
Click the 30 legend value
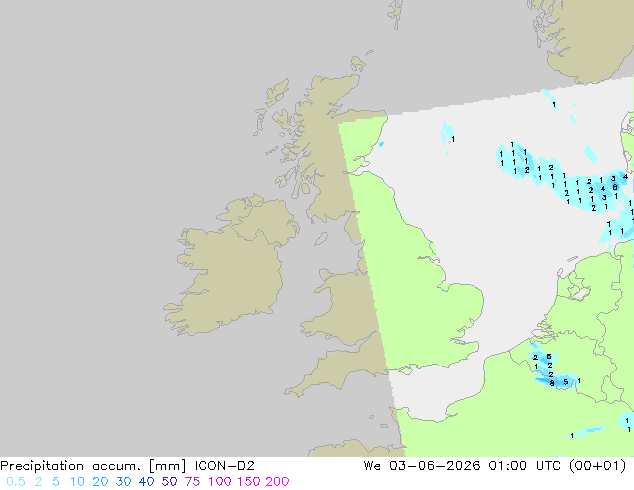point(123,482)
